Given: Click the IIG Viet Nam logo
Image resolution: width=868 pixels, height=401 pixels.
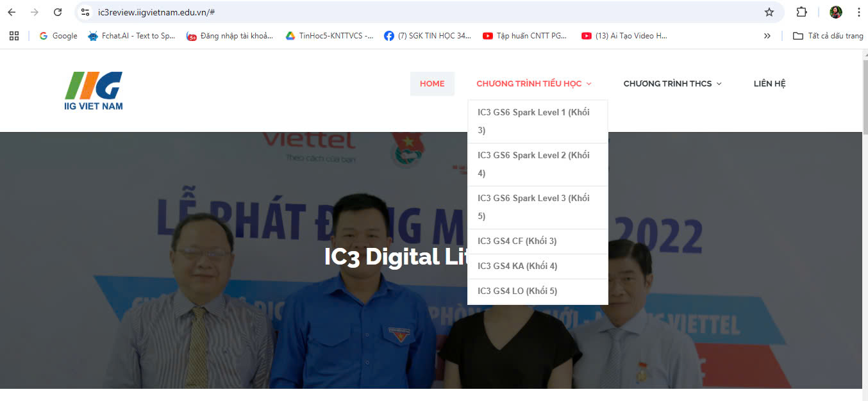Looking at the screenshot, I should pos(94,90).
